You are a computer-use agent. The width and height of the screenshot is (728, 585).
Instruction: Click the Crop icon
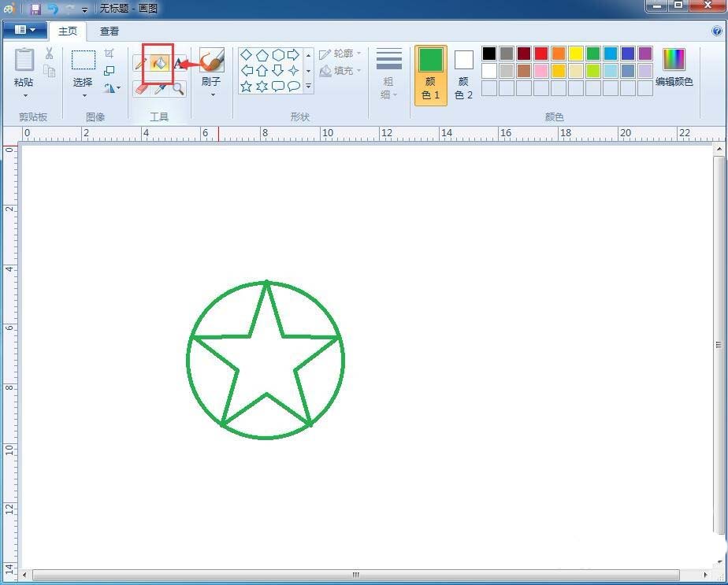click(x=109, y=54)
